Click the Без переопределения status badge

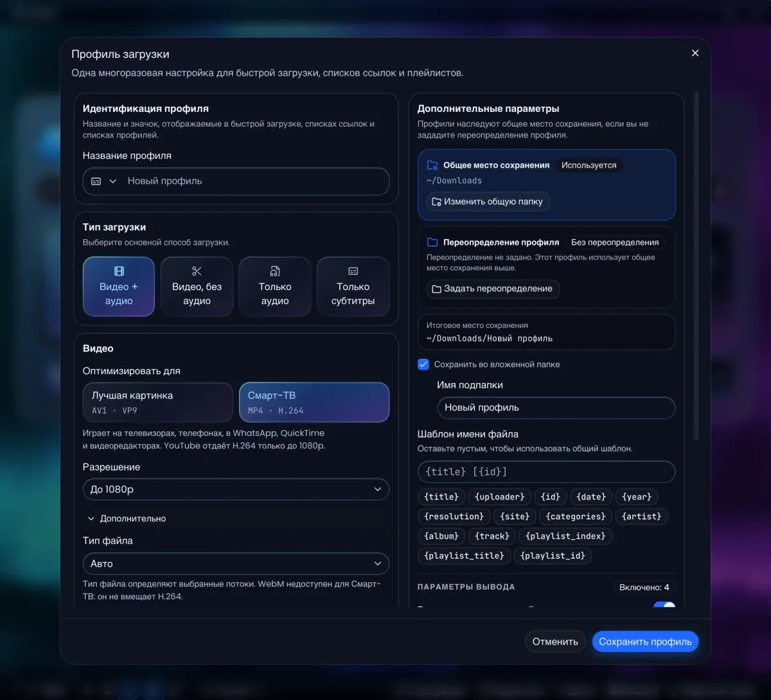coord(615,242)
